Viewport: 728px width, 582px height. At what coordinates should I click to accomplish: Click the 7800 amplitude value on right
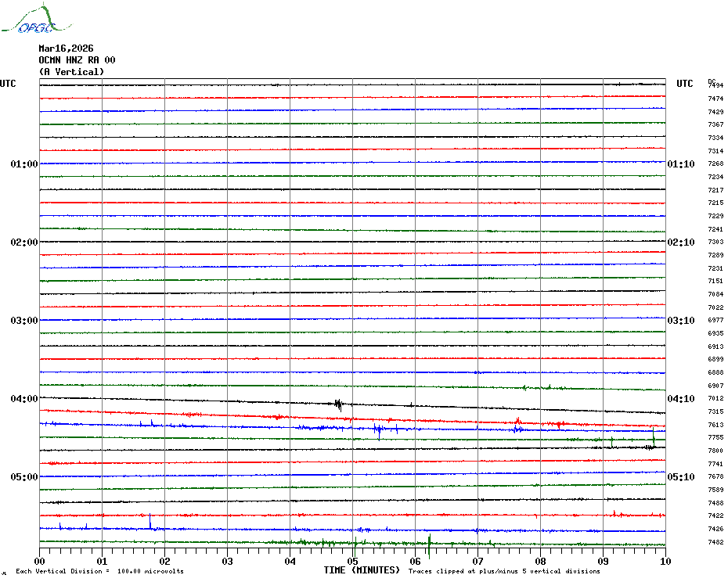click(x=715, y=451)
